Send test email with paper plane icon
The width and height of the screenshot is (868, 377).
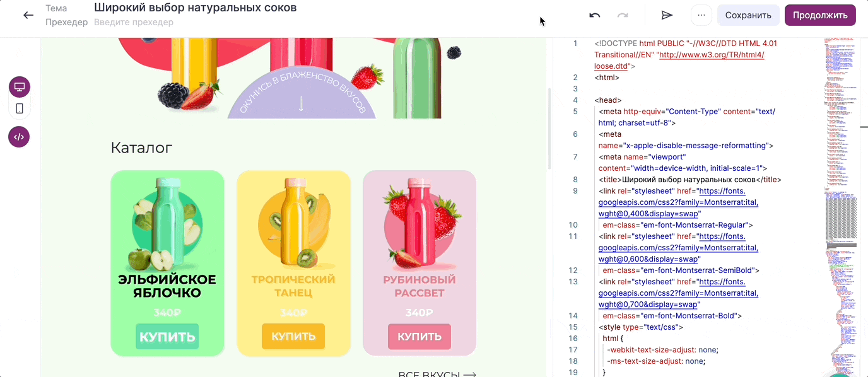(x=667, y=15)
